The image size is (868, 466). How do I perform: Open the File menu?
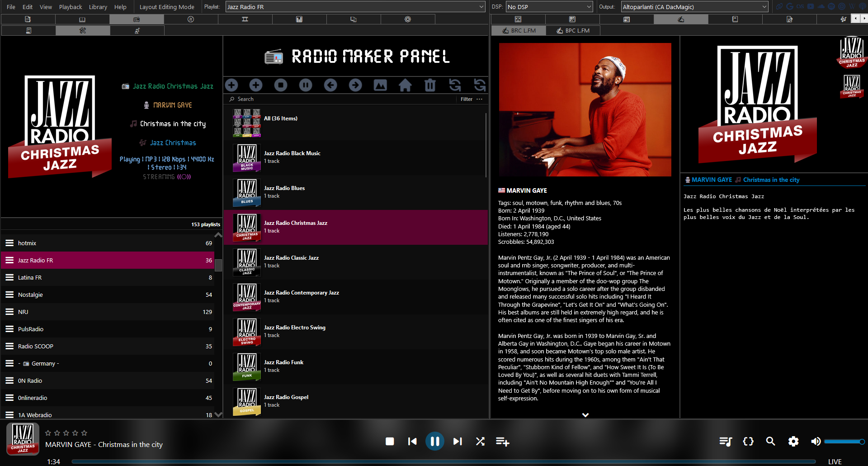pos(11,7)
